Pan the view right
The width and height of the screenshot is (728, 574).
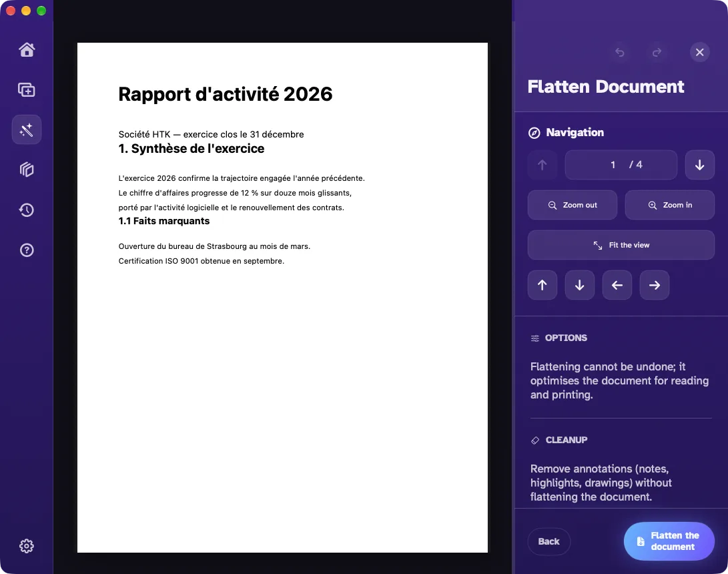pos(654,285)
